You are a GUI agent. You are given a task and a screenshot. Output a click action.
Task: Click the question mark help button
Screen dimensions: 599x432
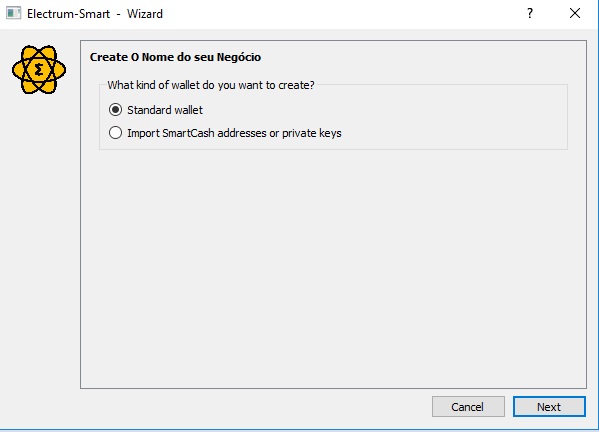(x=529, y=13)
